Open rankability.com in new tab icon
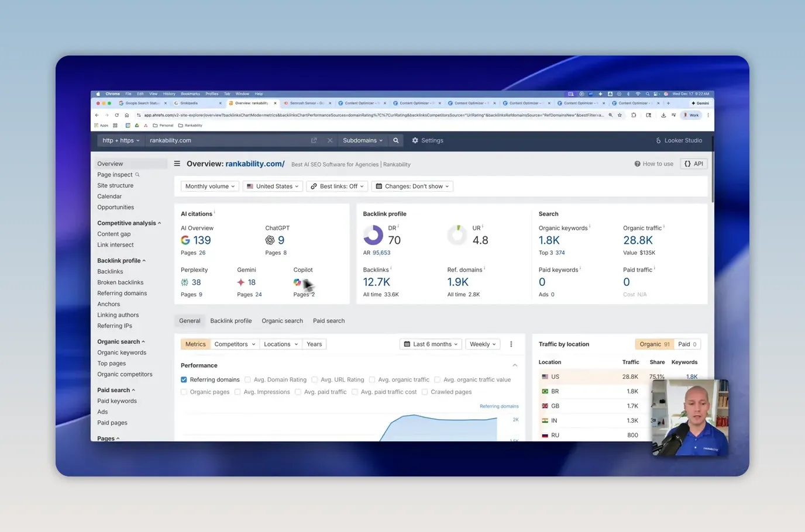Image resolution: width=805 pixels, height=532 pixels. (314, 140)
